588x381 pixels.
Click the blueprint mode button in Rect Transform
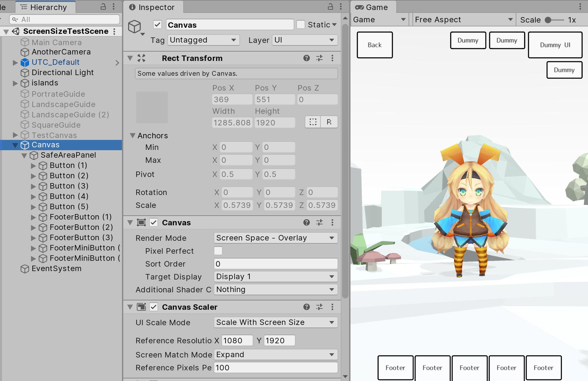pos(313,122)
